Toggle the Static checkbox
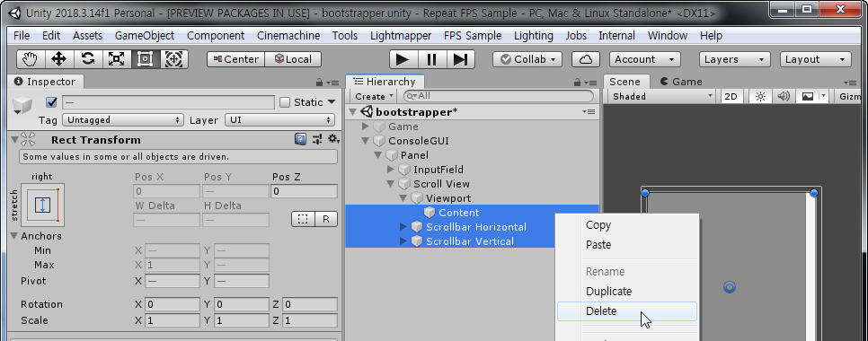The image size is (868, 341). pos(285,102)
